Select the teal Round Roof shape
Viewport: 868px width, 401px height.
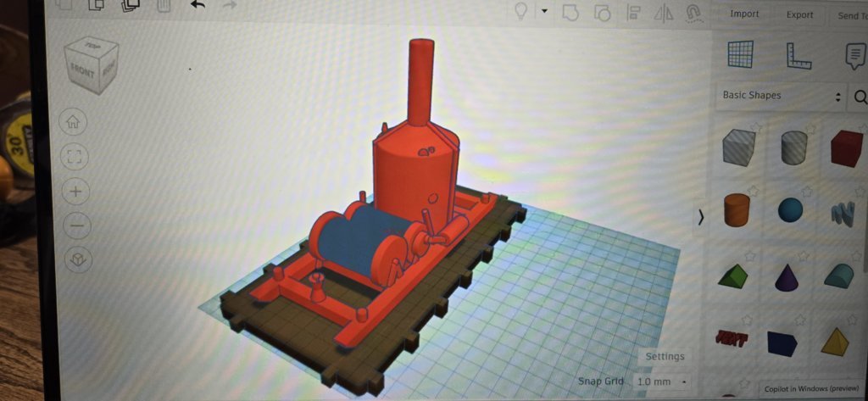(838, 276)
